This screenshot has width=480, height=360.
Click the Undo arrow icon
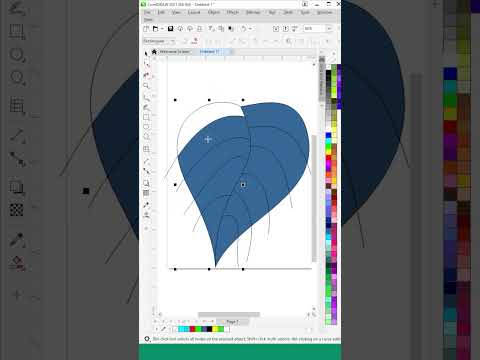[x=244, y=29]
